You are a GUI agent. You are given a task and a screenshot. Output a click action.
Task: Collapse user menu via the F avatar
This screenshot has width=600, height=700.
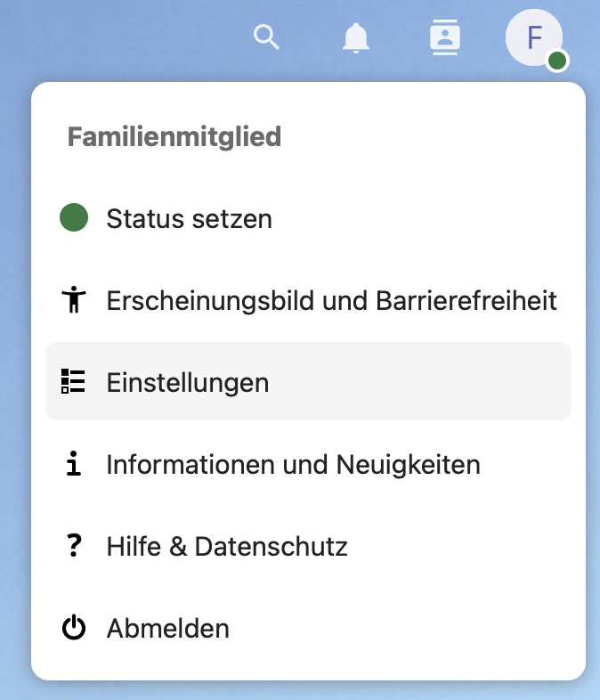coord(532,38)
